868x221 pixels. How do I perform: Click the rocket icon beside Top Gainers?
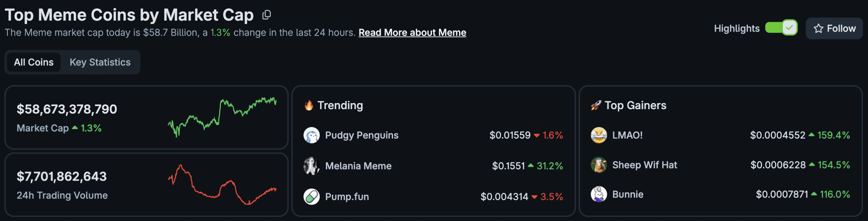(596, 105)
